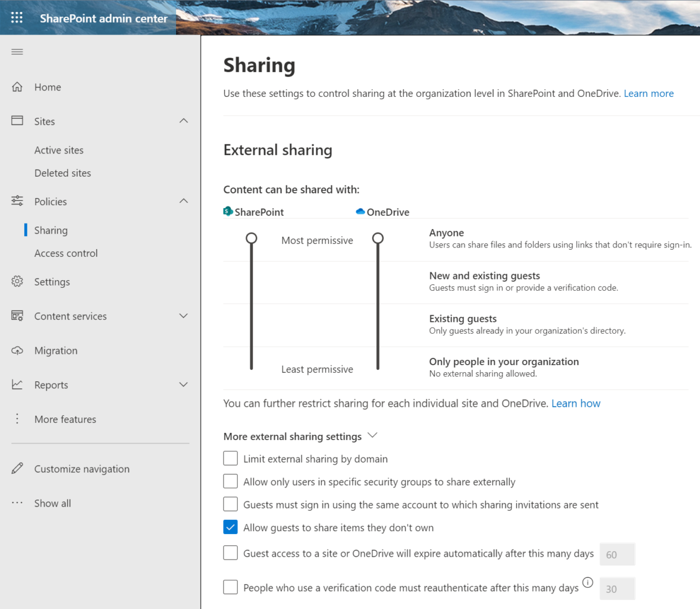Image resolution: width=700 pixels, height=609 pixels.
Task: Open the Migration section
Action: [56, 350]
